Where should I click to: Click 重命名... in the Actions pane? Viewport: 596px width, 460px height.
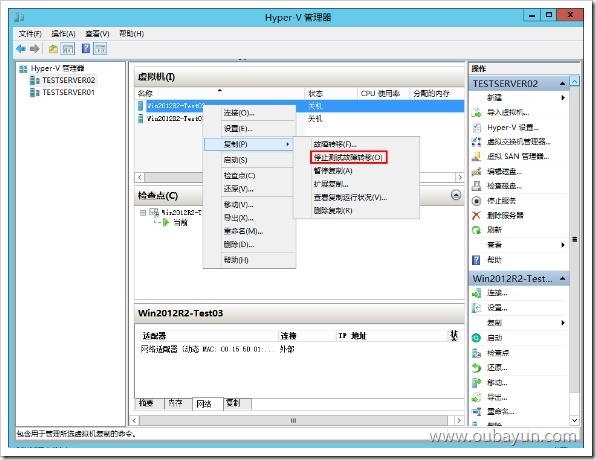[500, 411]
